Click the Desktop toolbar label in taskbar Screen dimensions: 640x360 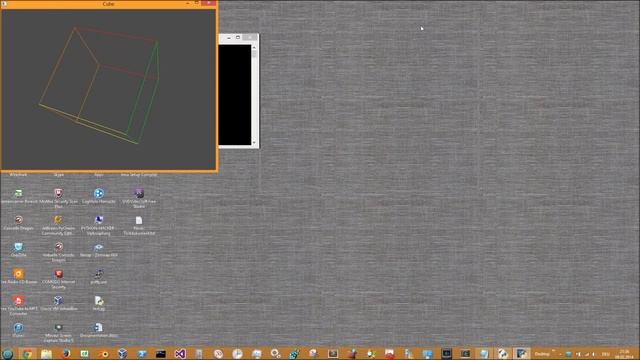542,354
